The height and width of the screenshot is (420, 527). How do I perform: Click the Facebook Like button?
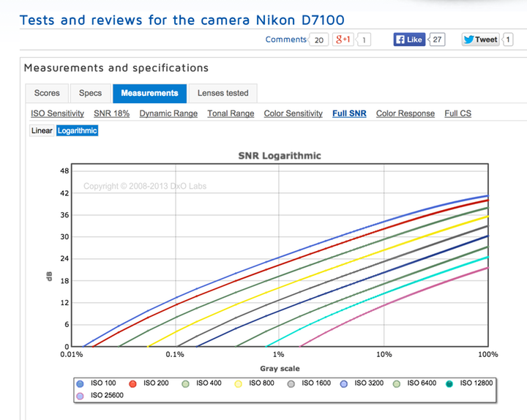click(x=410, y=40)
